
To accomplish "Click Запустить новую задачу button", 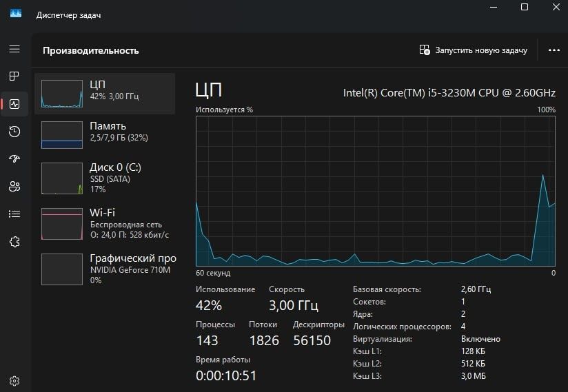I will click(x=473, y=50).
